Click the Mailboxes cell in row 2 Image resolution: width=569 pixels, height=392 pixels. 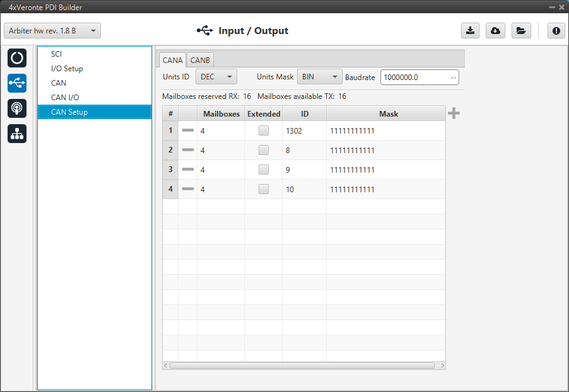221,150
